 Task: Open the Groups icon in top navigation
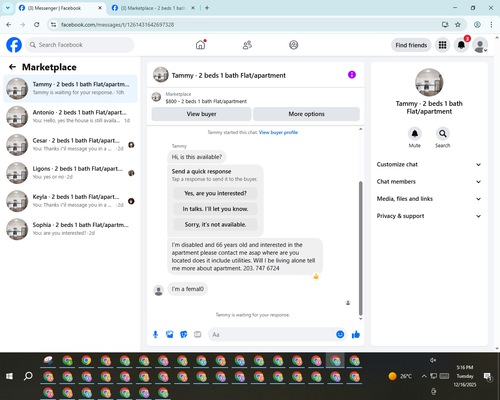click(294, 45)
